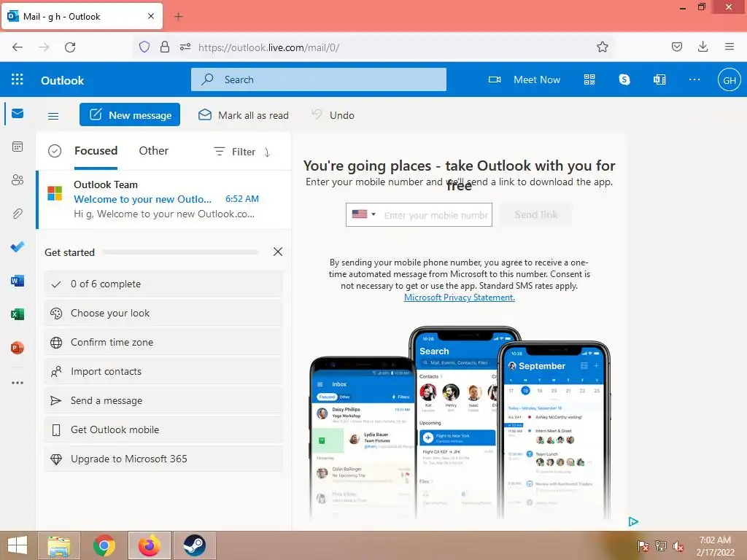Click the Meet Now camera button
The height and width of the screenshot is (560, 747).
point(525,79)
